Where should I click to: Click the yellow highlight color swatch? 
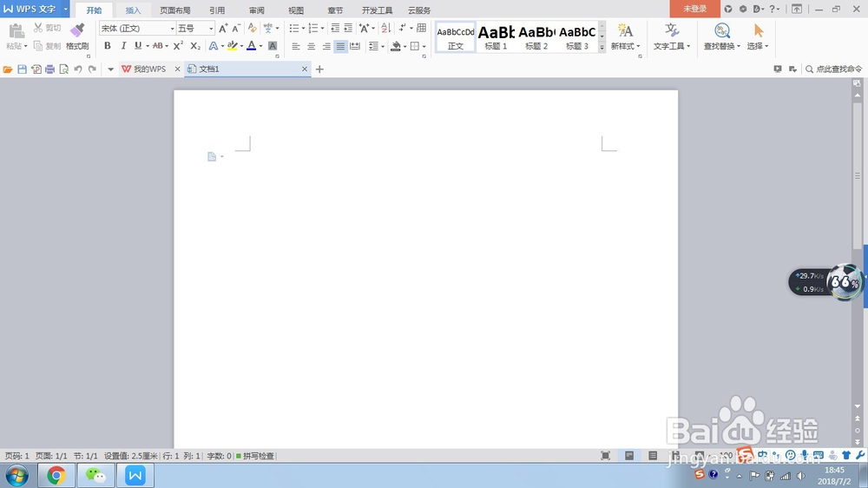(x=233, y=46)
